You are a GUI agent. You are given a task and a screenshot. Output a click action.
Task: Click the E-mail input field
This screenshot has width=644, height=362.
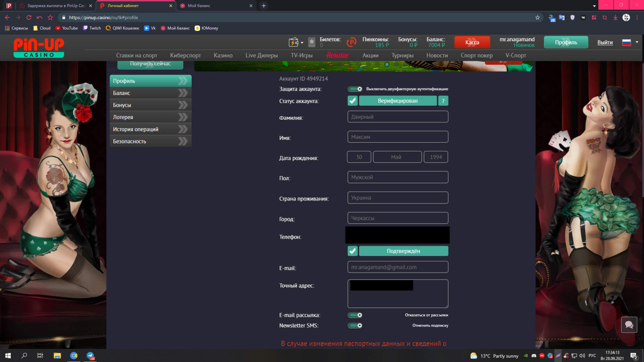point(398,267)
